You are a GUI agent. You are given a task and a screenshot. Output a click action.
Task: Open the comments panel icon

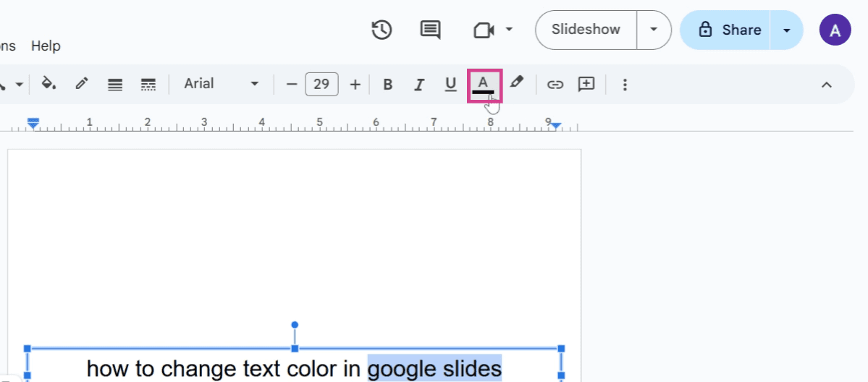tap(430, 30)
